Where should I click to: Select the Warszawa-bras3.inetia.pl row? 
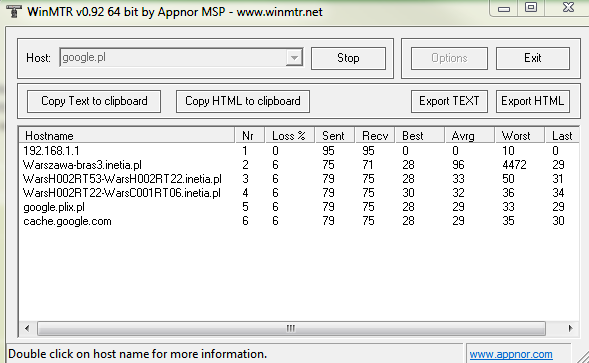pos(299,165)
